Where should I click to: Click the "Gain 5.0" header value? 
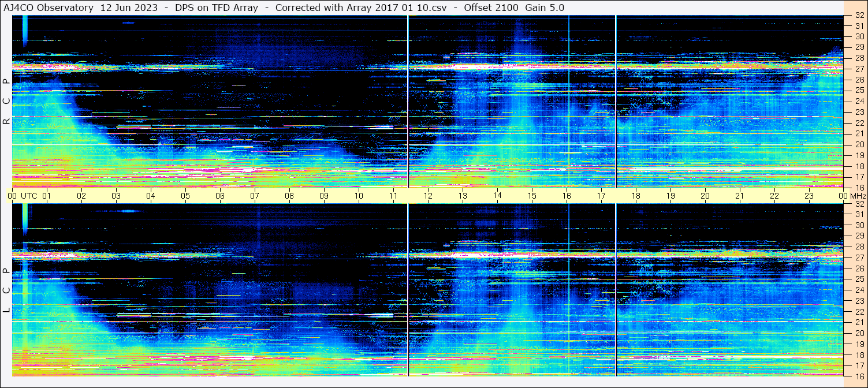[x=545, y=8]
